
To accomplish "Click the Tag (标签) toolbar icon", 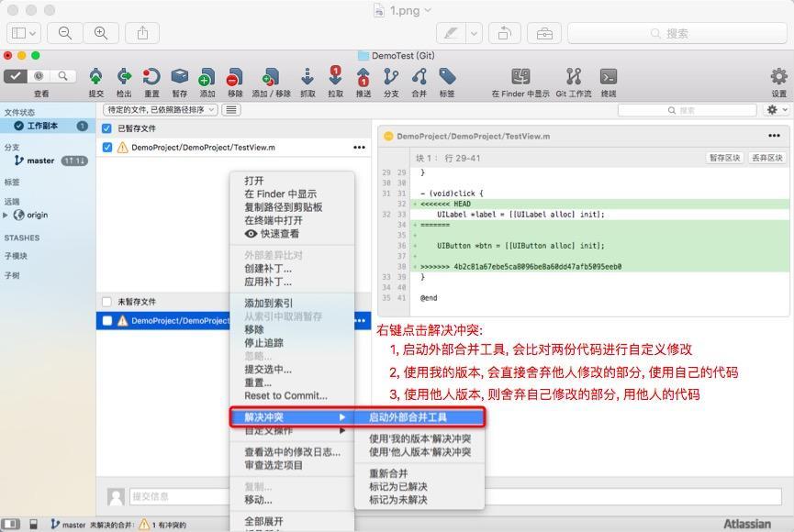I will 447,77.
